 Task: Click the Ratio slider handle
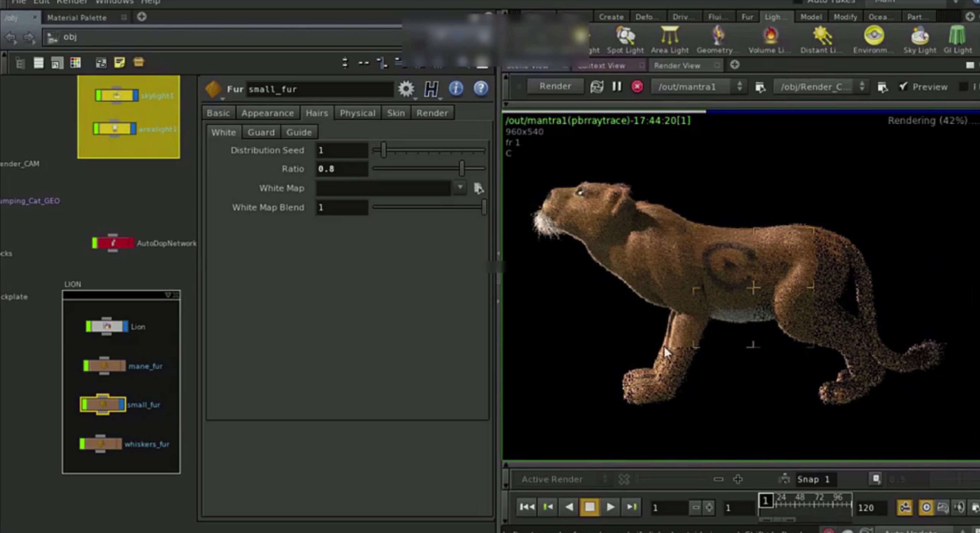(x=462, y=168)
